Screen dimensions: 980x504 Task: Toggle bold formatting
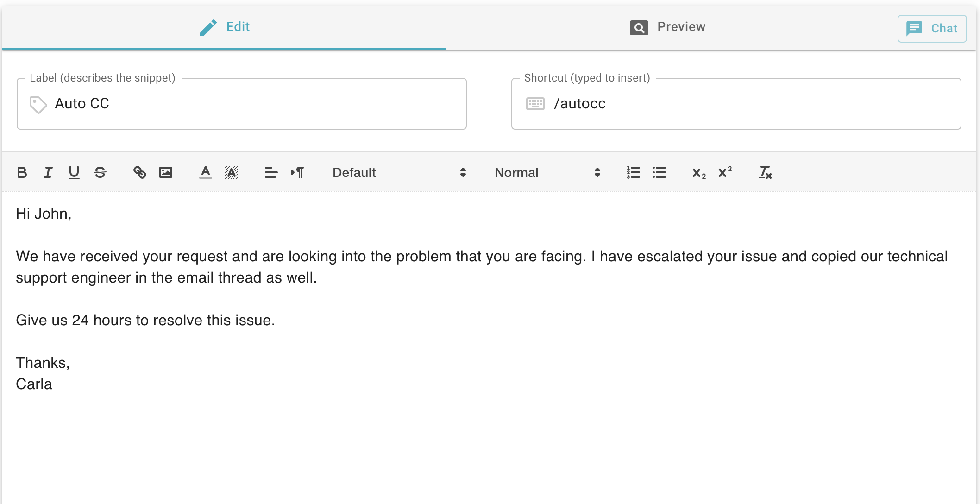[x=22, y=173]
